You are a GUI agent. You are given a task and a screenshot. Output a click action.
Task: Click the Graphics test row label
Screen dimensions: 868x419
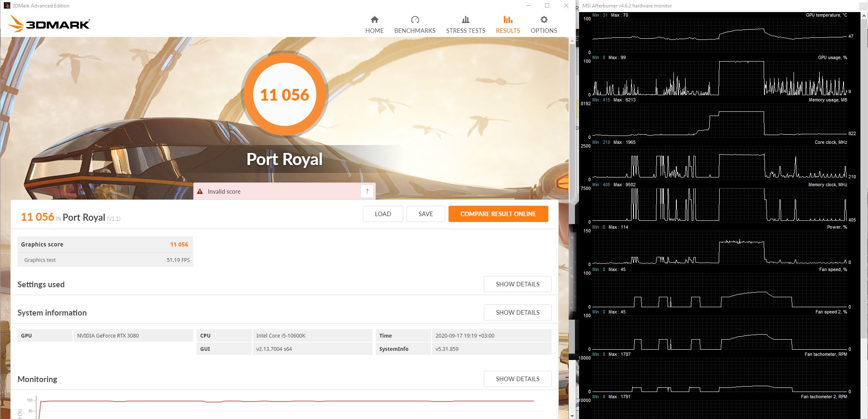tap(40, 260)
